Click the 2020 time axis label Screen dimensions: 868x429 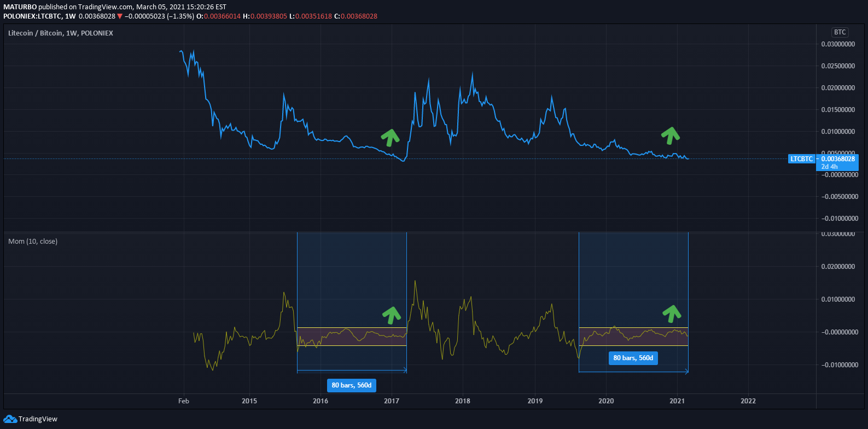pyautogui.click(x=606, y=401)
